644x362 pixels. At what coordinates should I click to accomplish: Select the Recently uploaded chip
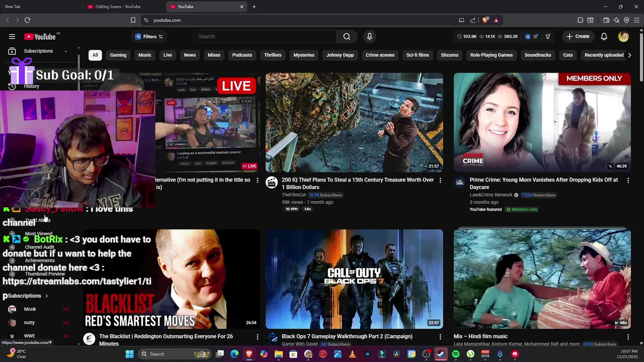(x=604, y=55)
